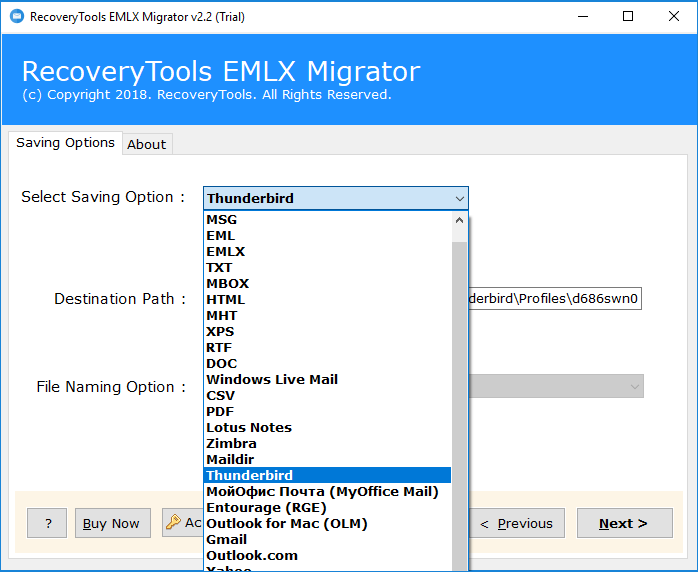
Task: Maximize the EMLX Migrator window
Action: (628, 16)
